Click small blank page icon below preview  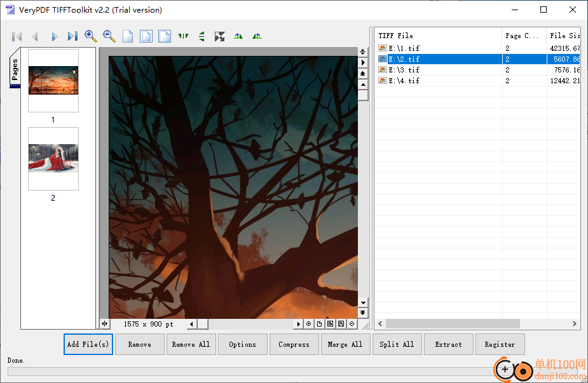(319, 324)
